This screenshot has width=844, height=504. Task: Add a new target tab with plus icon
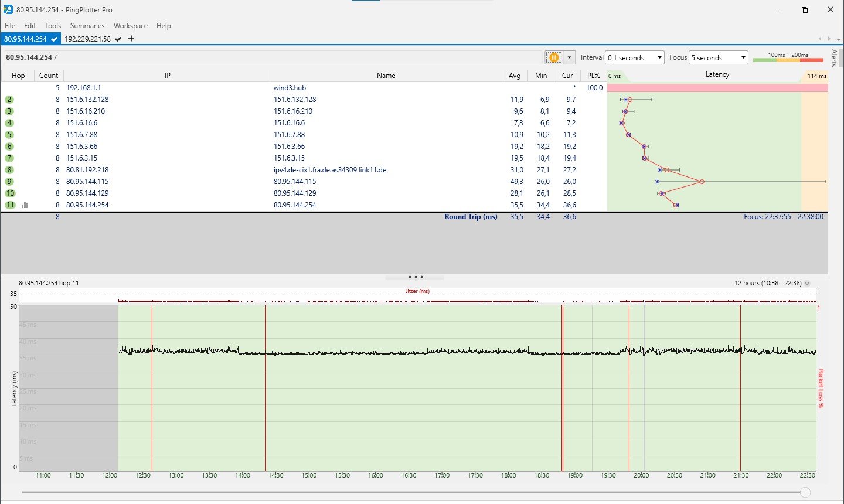pos(131,39)
